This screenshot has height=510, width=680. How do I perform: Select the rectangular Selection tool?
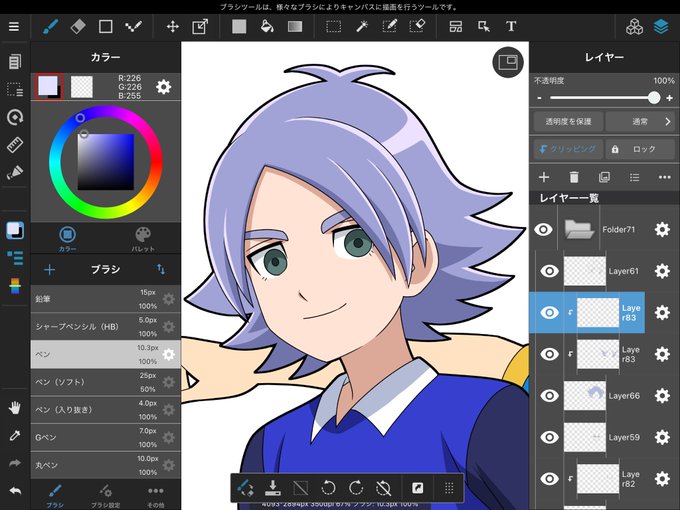(x=333, y=26)
